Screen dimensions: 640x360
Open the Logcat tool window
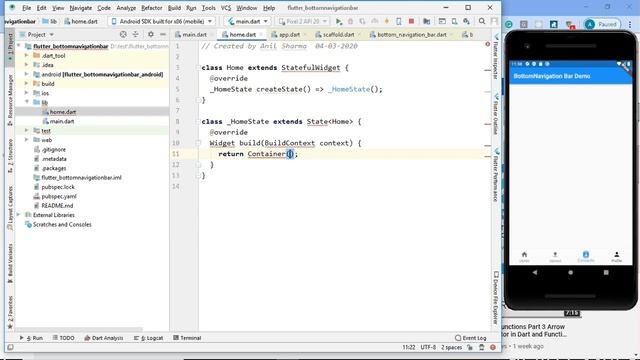(148, 338)
